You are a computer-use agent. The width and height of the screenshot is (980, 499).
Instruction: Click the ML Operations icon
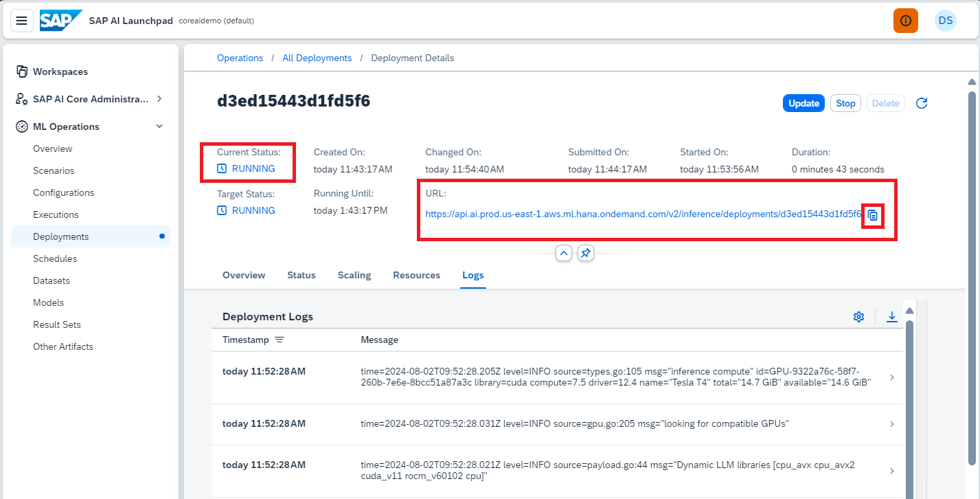point(21,126)
